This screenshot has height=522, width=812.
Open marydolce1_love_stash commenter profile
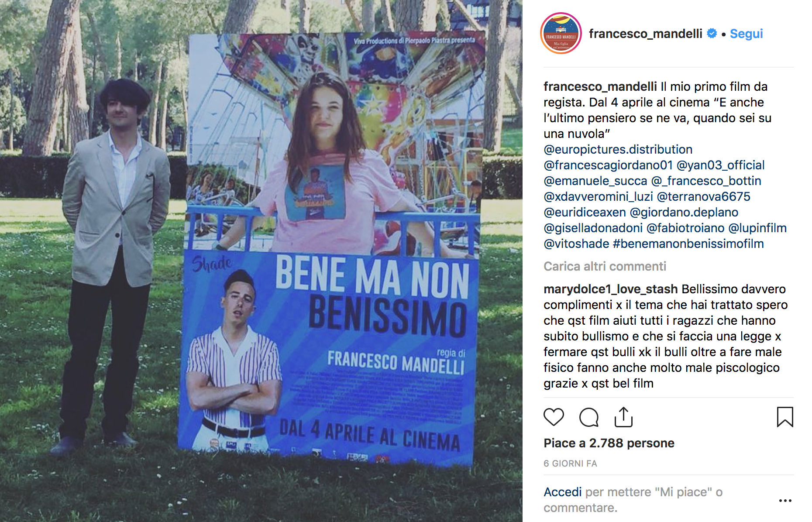pos(611,289)
